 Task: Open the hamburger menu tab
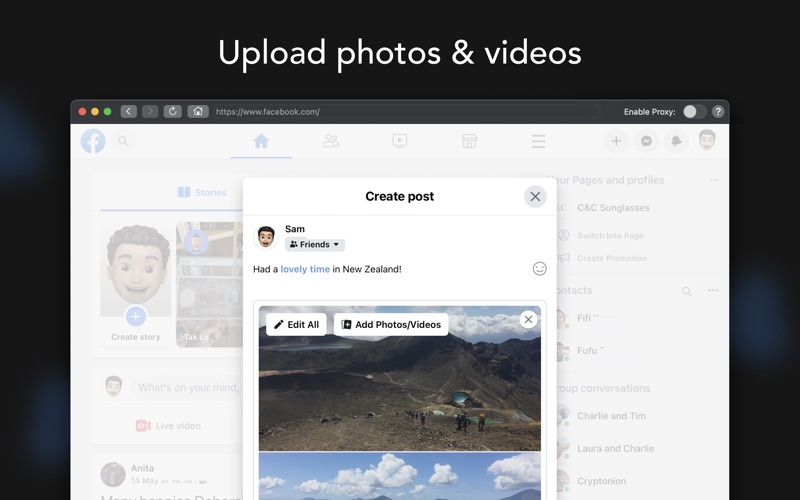pos(538,141)
